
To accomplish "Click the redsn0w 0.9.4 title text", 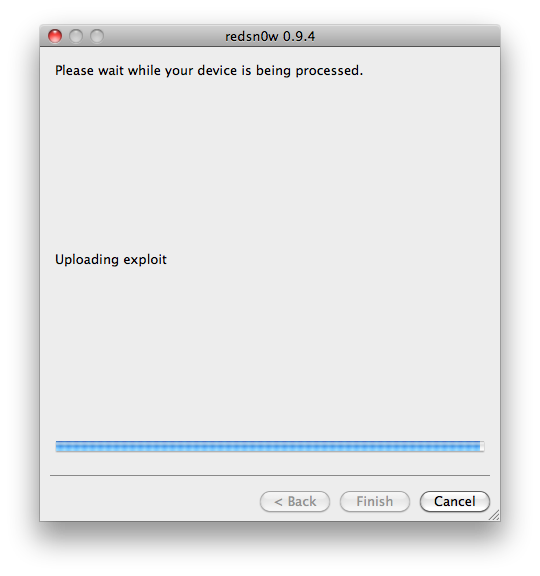I will 270,36.
